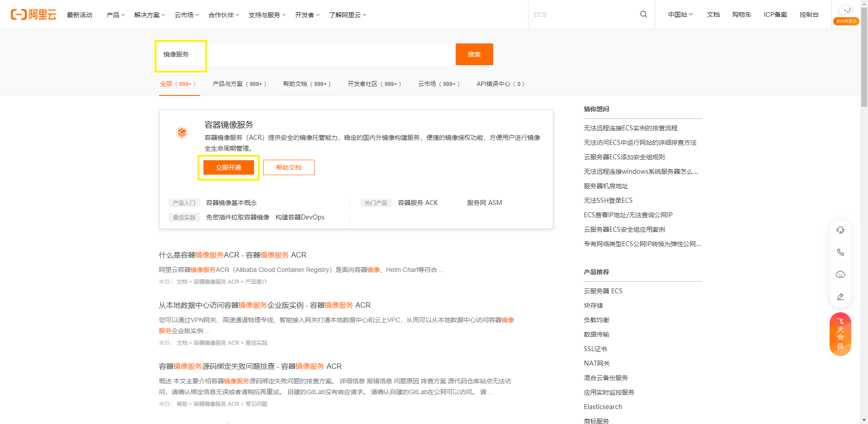
Task: Click the feedback pencil icon
Action: coord(840,296)
